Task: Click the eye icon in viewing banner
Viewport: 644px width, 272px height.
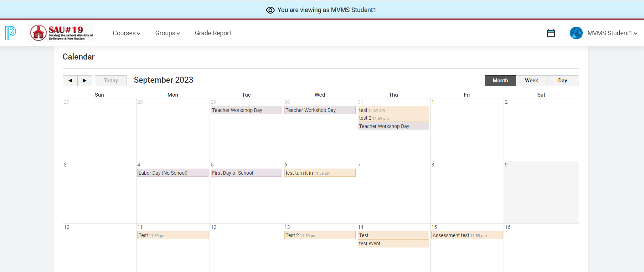Action: (270, 10)
